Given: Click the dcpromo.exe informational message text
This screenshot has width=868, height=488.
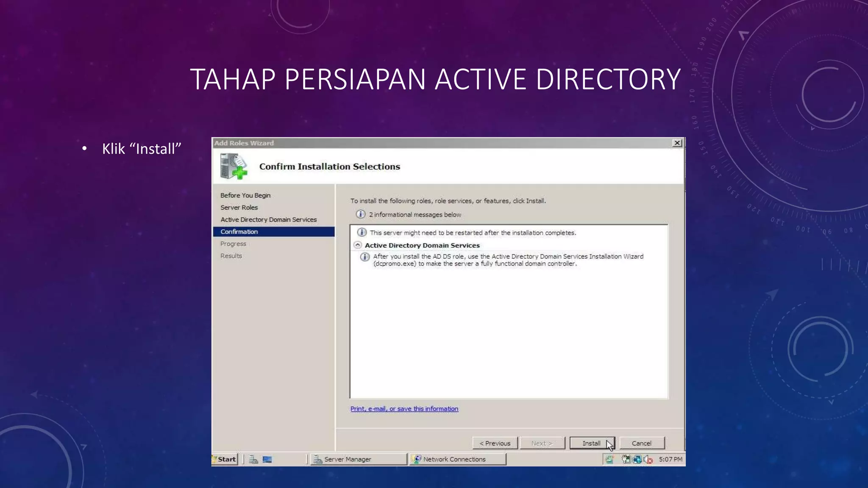Looking at the screenshot, I should (x=508, y=260).
